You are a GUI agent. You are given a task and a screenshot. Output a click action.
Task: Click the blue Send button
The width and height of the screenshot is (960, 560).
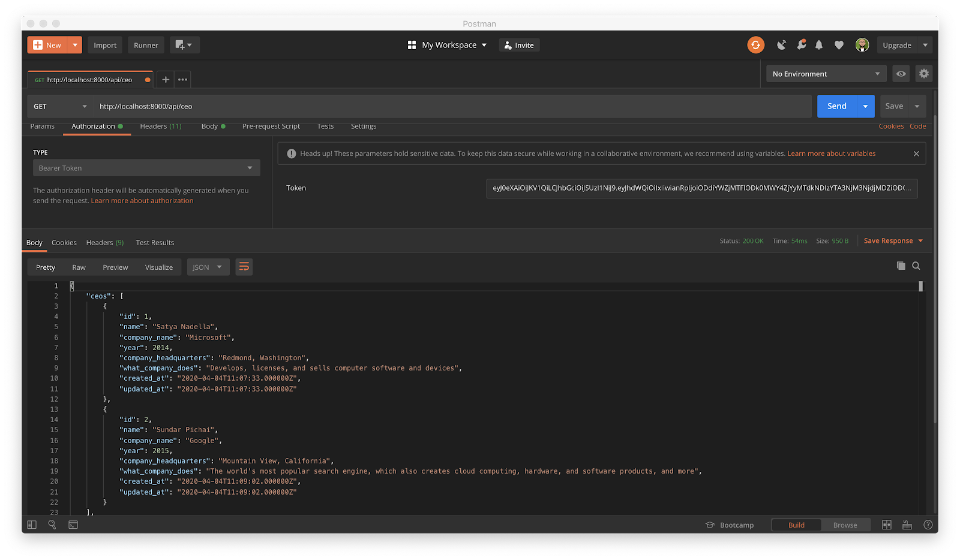click(x=836, y=106)
